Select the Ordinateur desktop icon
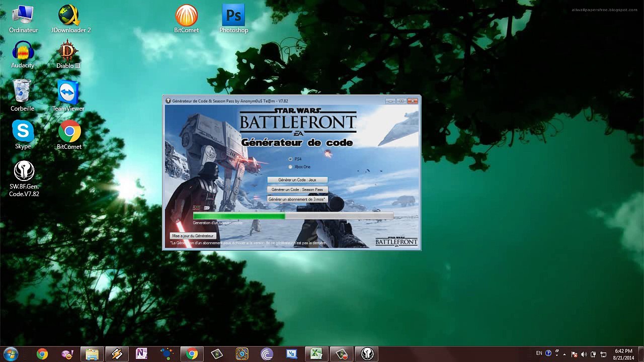 coord(23,19)
